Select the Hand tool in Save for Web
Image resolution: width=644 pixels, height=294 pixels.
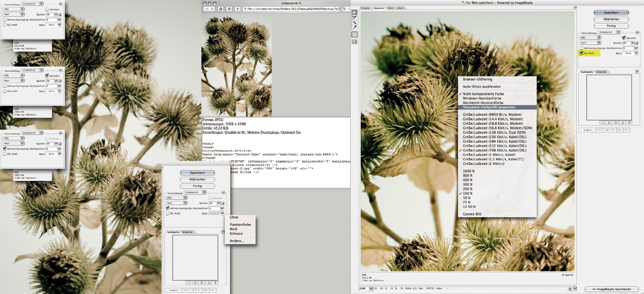pos(355,12)
